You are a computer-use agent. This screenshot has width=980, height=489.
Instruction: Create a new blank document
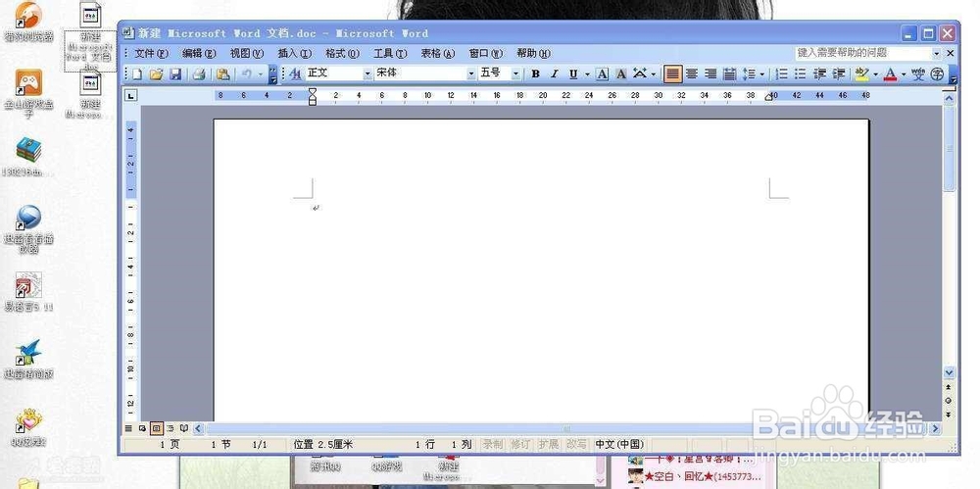(x=137, y=74)
